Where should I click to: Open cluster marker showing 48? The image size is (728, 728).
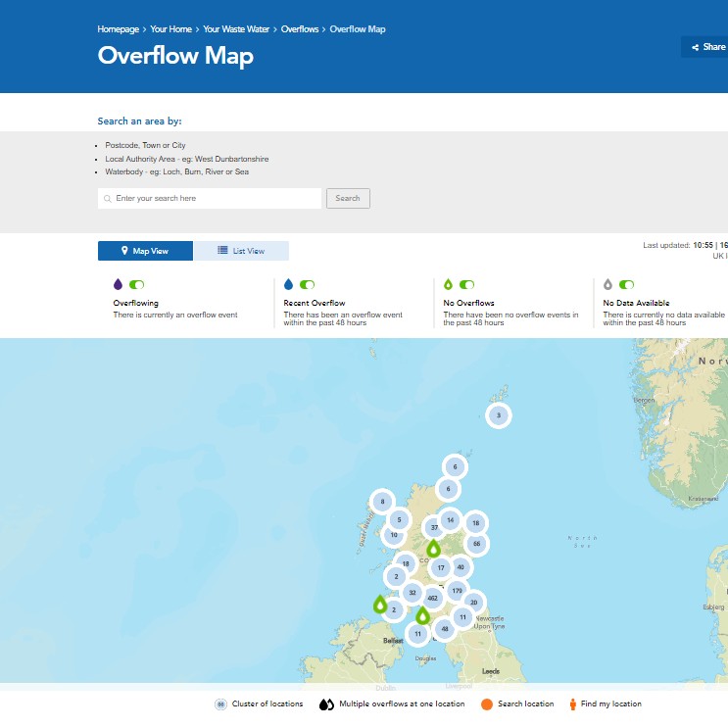(x=444, y=629)
